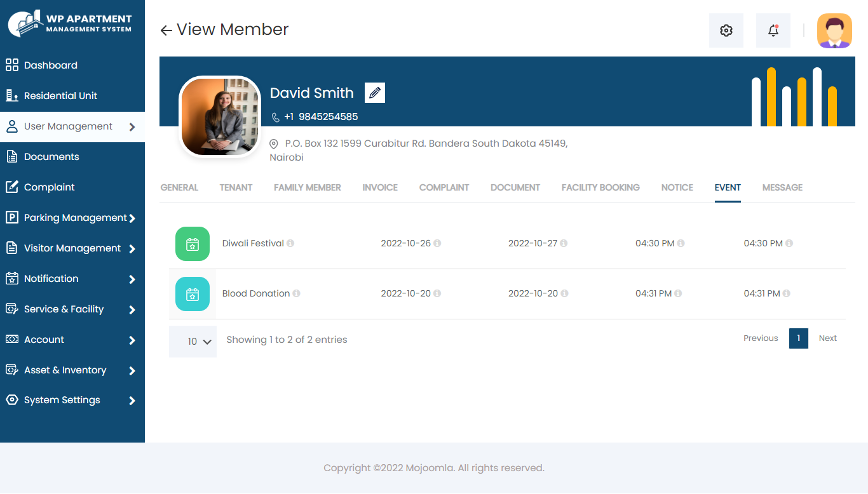The image size is (868, 494).
Task: Go to Previous page
Action: click(761, 338)
